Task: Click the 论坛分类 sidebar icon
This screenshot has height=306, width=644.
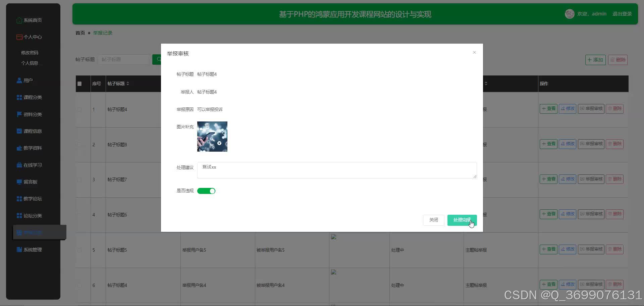Action: (x=19, y=216)
